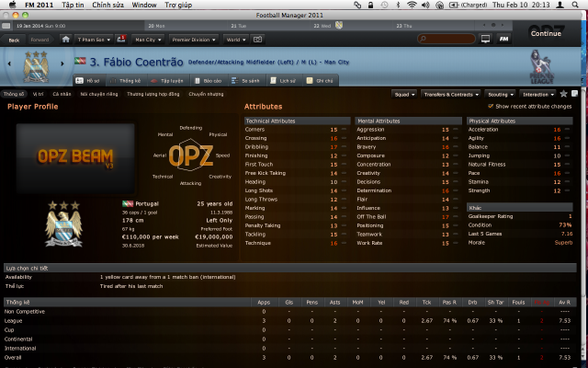Open the Tập tin menu
588x368 pixels.
click(x=73, y=5)
